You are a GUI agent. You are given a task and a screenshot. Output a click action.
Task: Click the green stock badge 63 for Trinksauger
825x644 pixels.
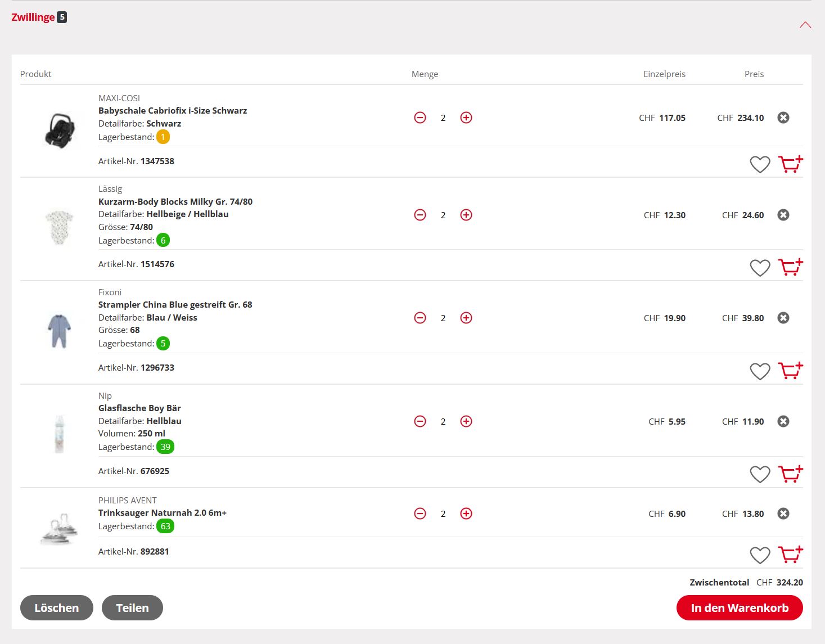pyautogui.click(x=165, y=526)
